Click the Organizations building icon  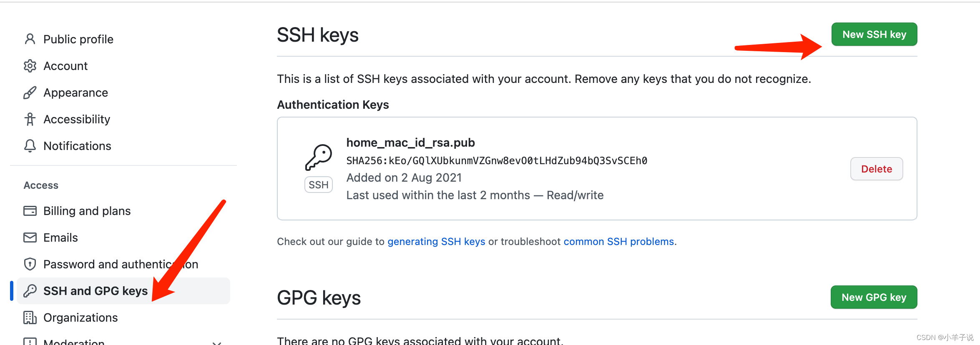coord(30,317)
